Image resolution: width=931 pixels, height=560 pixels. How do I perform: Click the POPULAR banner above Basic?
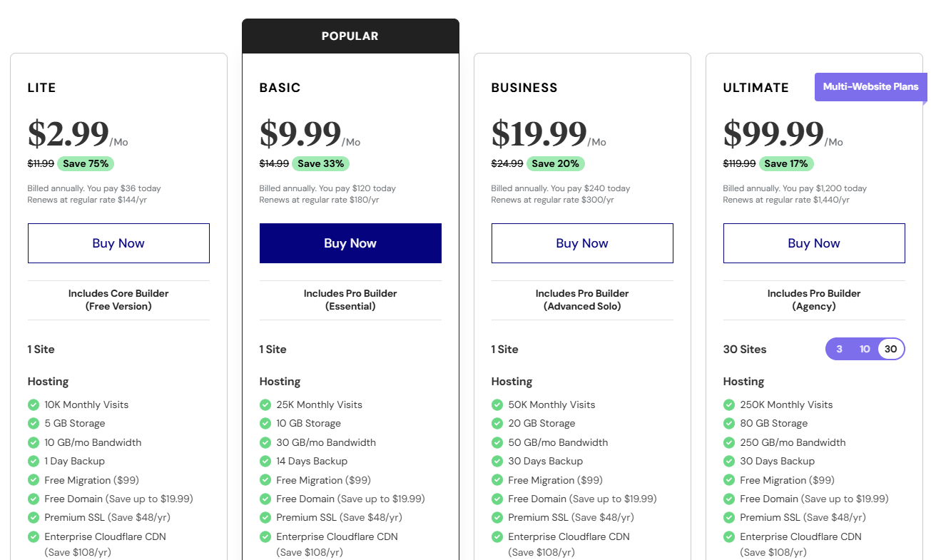click(350, 36)
